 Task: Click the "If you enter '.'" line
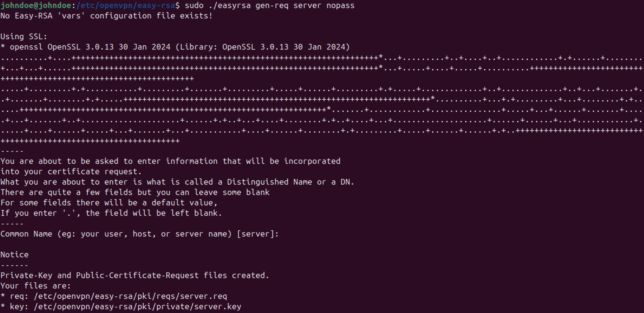[111, 213]
